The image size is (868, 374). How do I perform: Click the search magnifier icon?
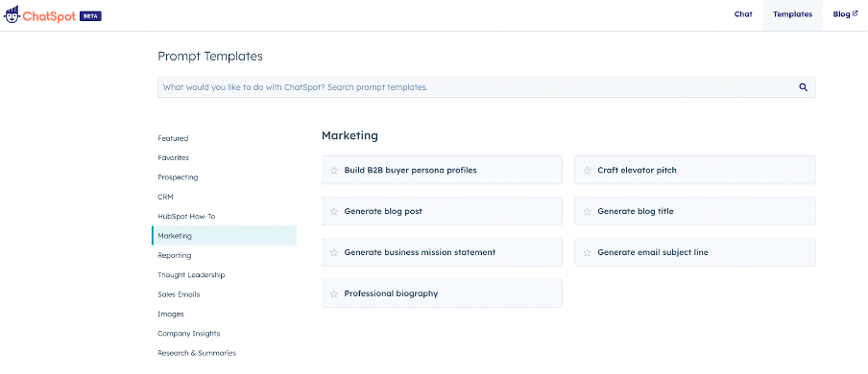click(804, 87)
